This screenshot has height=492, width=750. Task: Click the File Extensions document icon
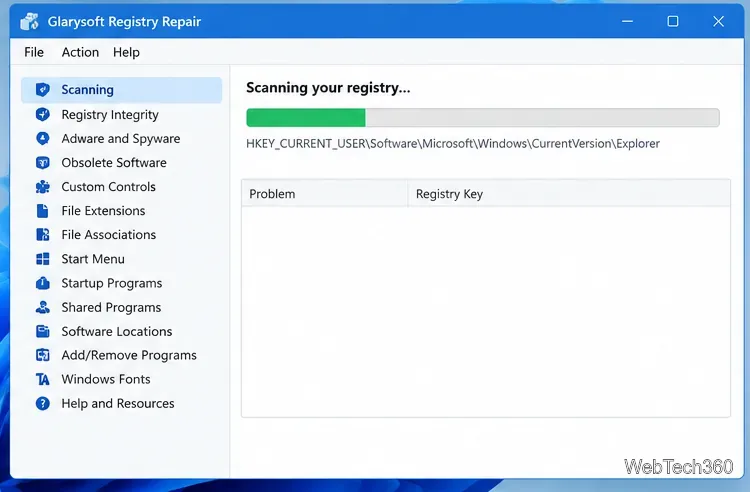(43, 211)
